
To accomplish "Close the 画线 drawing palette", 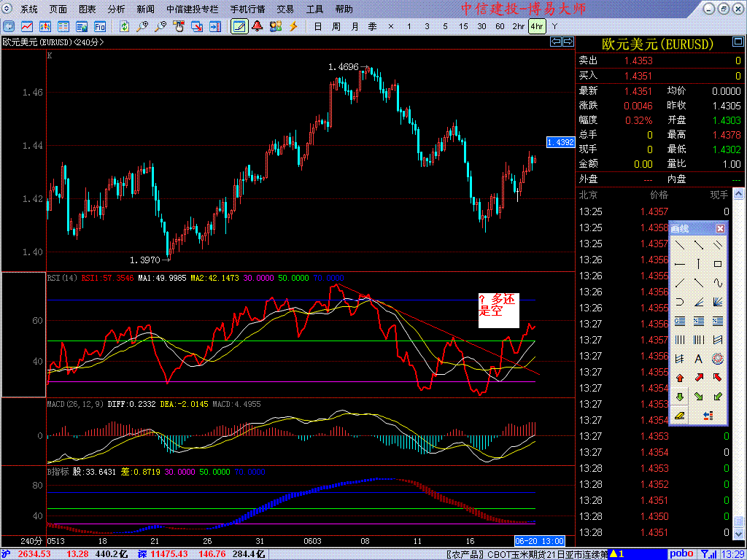I will coord(720,228).
